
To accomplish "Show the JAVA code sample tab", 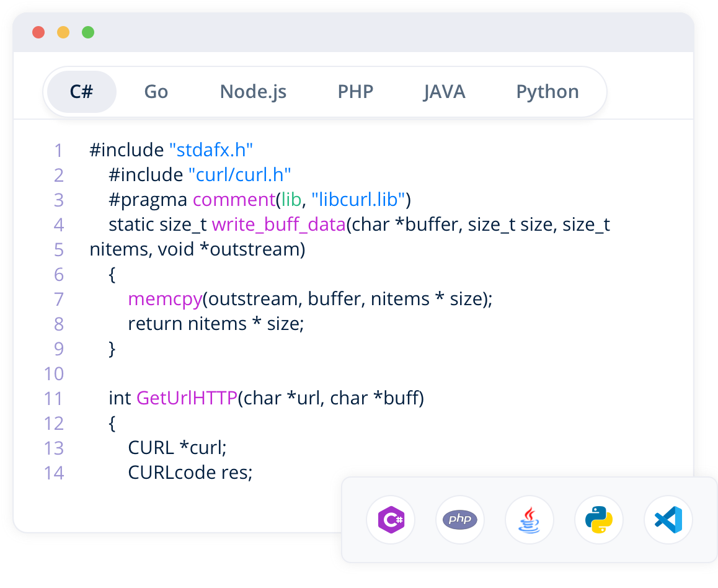I will (x=445, y=92).
